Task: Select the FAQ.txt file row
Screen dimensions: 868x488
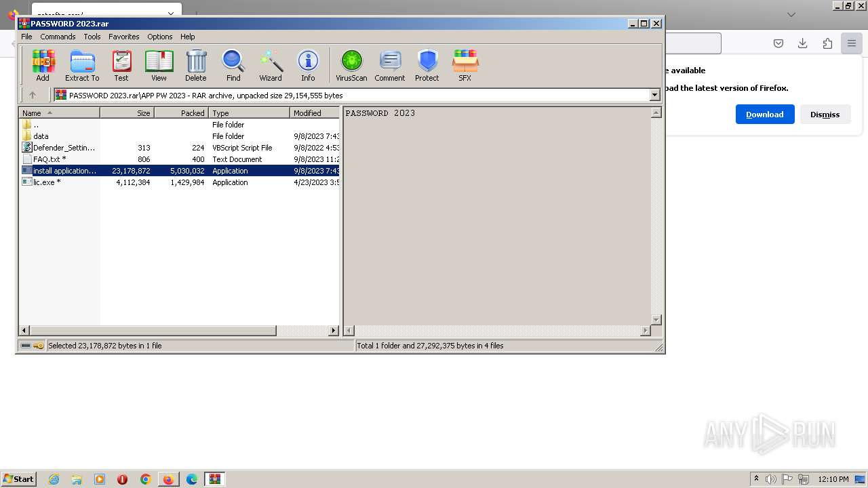Action: click(180, 159)
